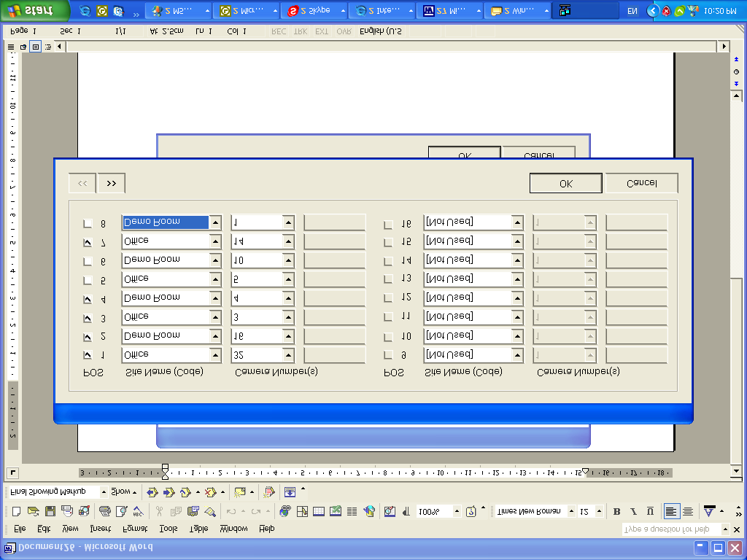Select the Format Painter brush icon
Viewport: 747px width, 560px height.
[209, 511]
